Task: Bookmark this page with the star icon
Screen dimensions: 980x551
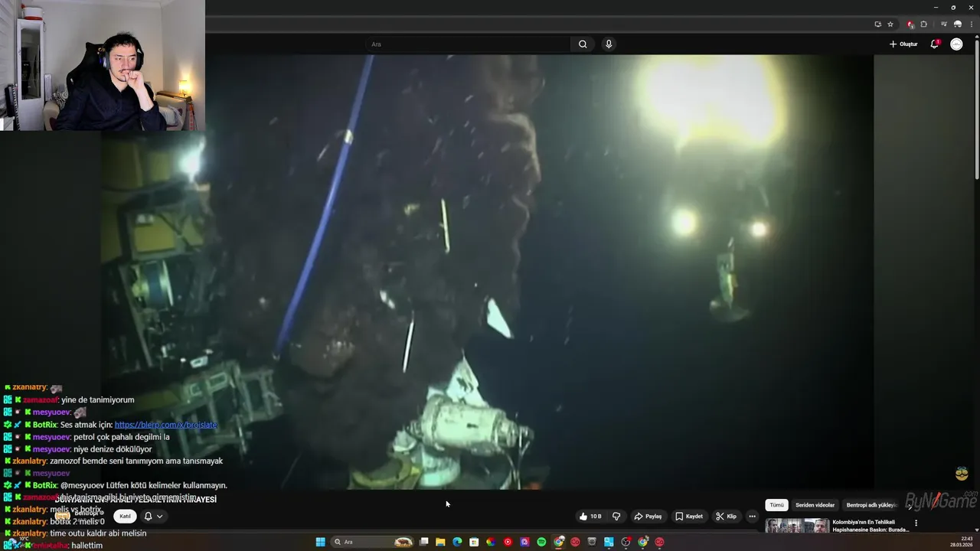Action: pyautogui.click(x=890, y=24)
